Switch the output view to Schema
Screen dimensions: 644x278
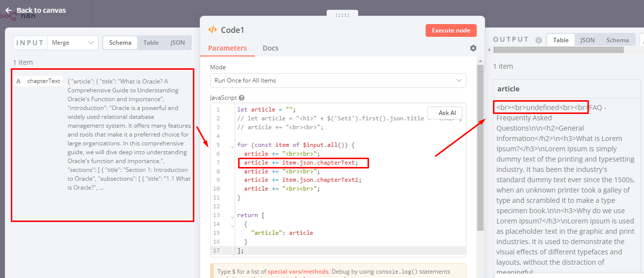point(617,40)
